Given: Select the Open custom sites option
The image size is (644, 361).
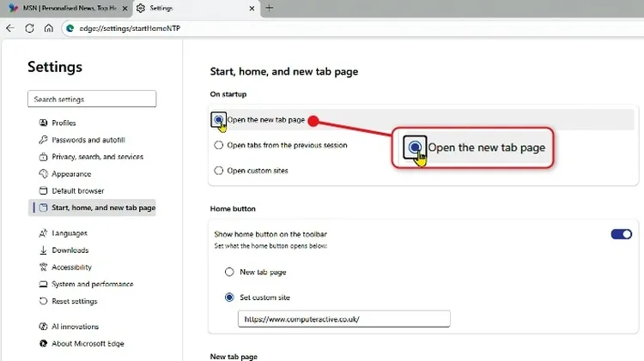Looking at the screenshot, I should [x=218, y=171].
